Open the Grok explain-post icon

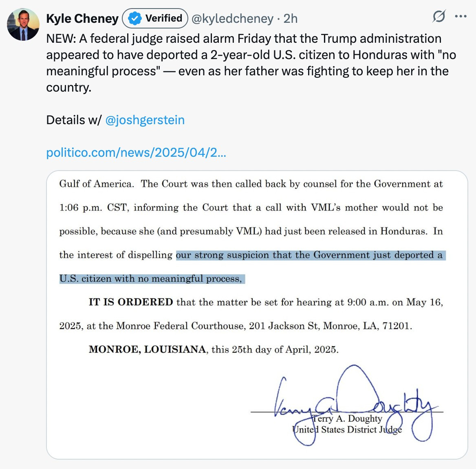point(439,16)
